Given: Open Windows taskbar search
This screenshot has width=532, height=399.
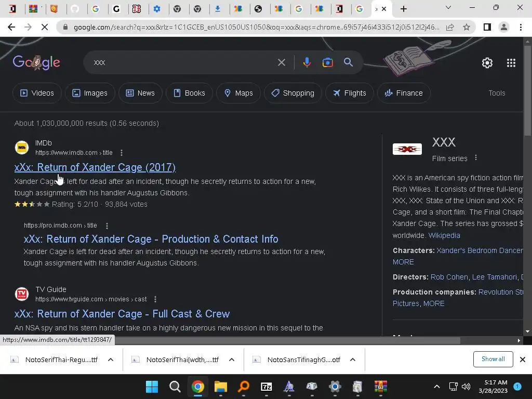Looking at the screenshot, I should tap(175, 387).
